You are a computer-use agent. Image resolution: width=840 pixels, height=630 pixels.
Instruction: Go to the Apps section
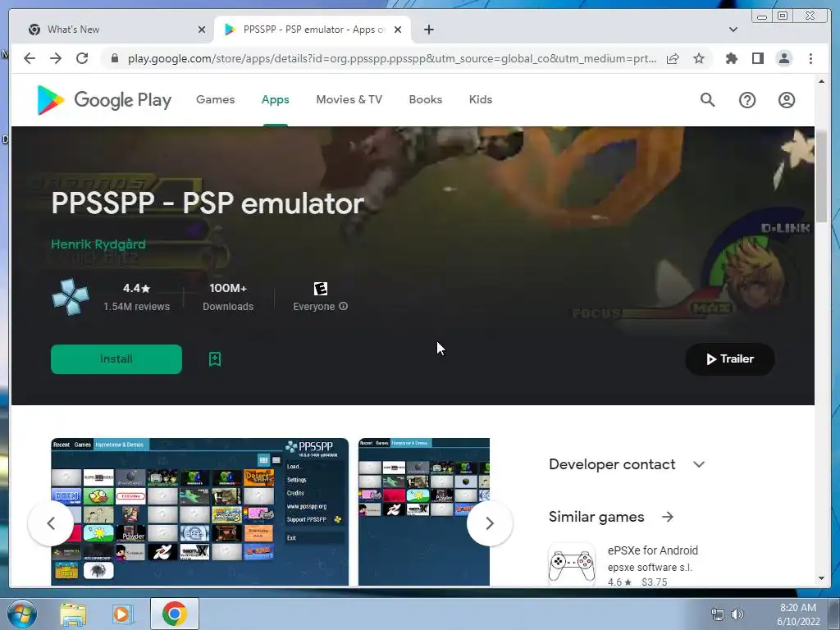point(276,99)
